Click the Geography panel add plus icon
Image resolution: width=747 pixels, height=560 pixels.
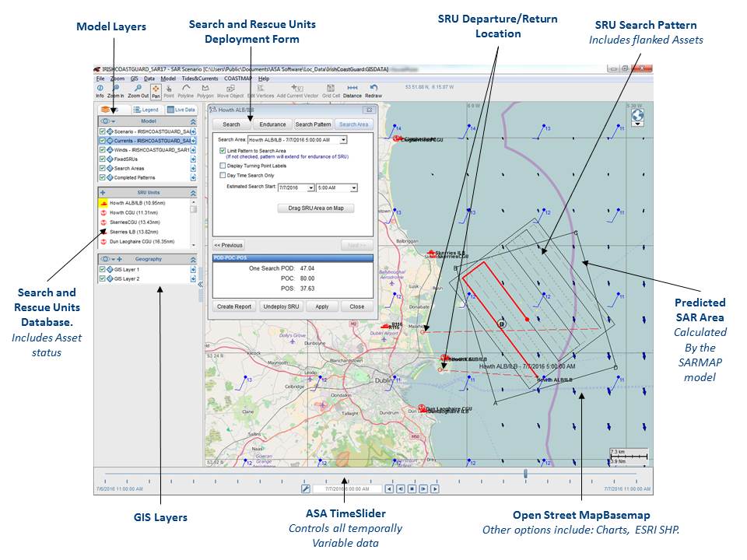click(120, 259)
